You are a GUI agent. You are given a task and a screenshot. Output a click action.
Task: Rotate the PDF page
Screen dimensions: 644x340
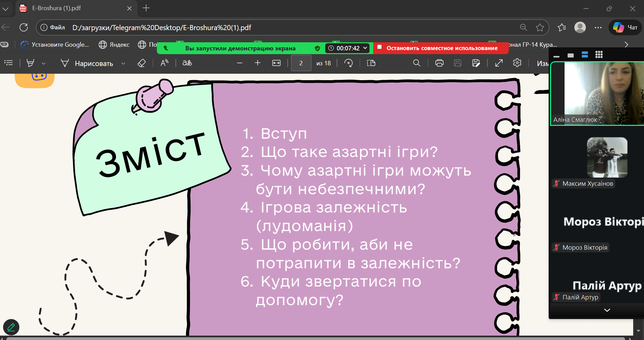(349, 63)
